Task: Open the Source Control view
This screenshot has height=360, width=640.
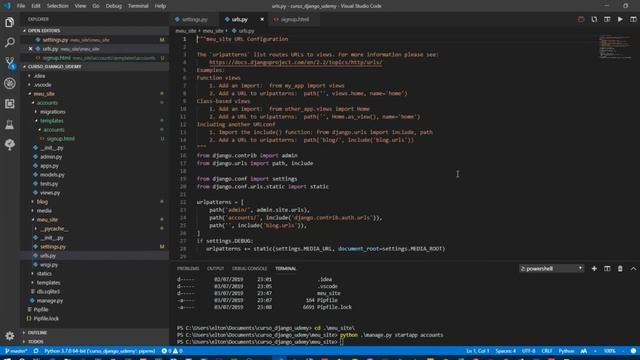Action: click(9, 63)
